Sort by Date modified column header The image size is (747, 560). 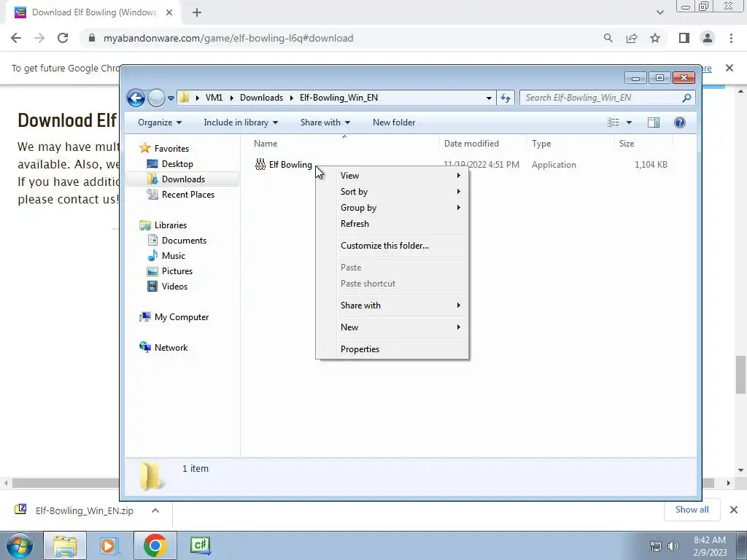tap(471, 144)
